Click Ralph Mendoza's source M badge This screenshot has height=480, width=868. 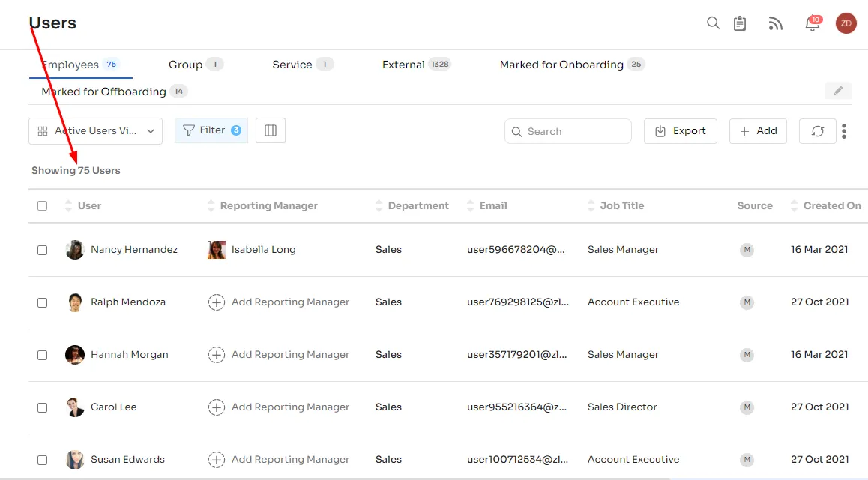[747, 302]
